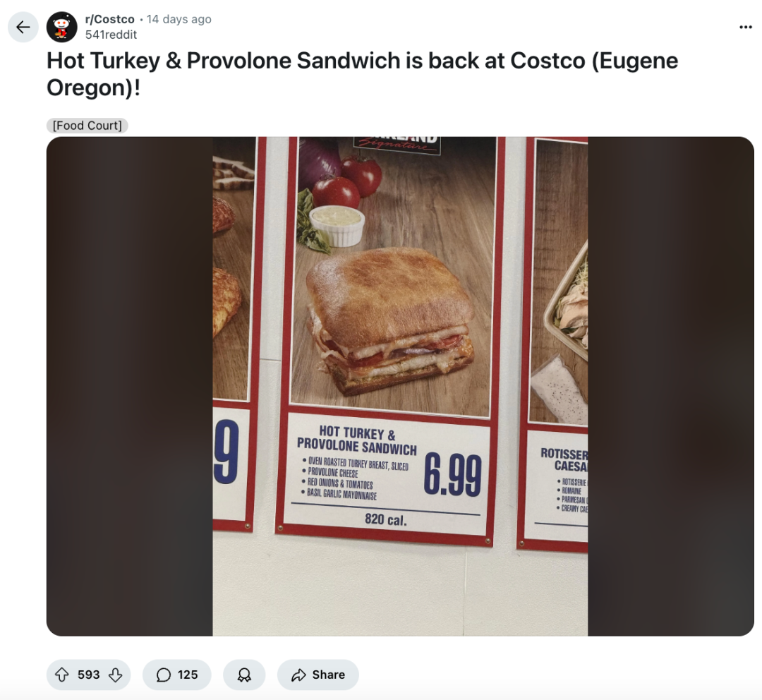The width and height of the screenshot is (762, 700).
Task: Open the r/Costco subreddit link
Action: point(110,20)
